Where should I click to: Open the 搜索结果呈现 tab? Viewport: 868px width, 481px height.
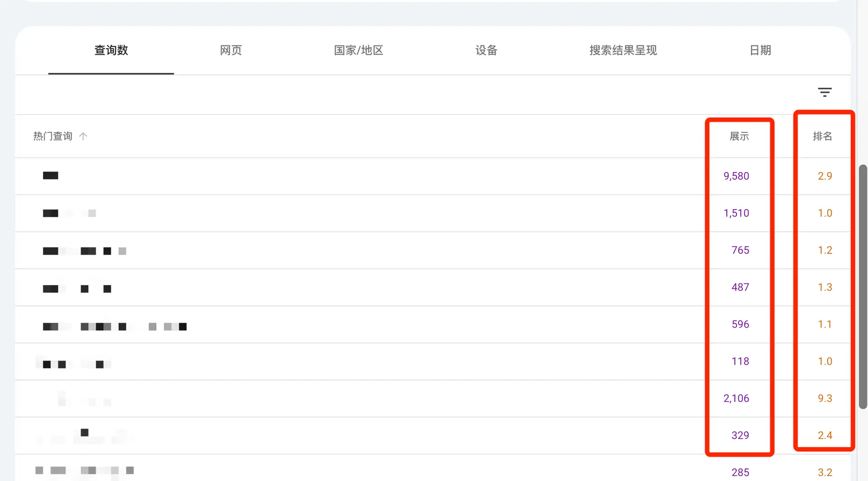point(623,50)
